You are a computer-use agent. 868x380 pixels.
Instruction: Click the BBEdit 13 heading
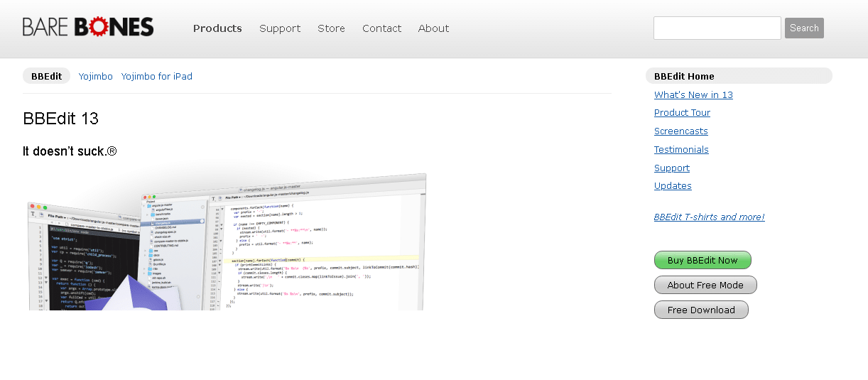(x=60, y=119)
